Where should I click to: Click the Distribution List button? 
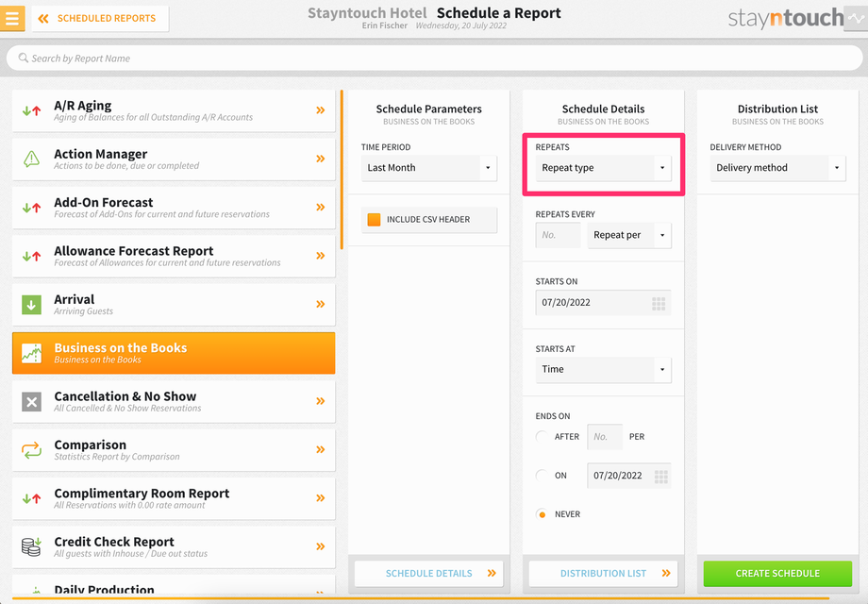tap(604, 574)
